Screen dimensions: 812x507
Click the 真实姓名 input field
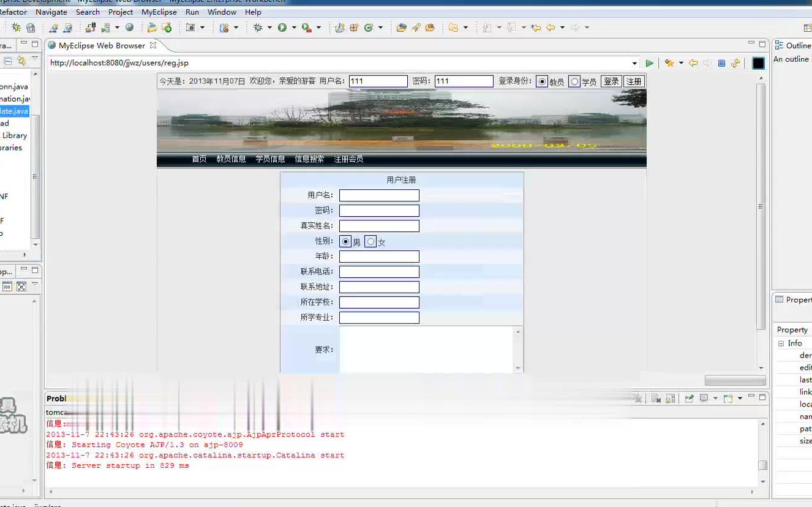pyautogui.click(x=379, y=226)
